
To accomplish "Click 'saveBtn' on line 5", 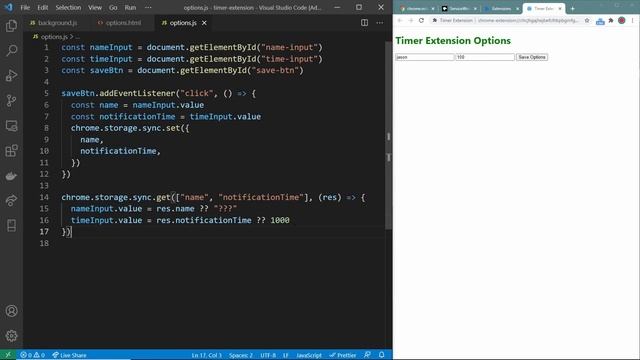I will (78, 93).
